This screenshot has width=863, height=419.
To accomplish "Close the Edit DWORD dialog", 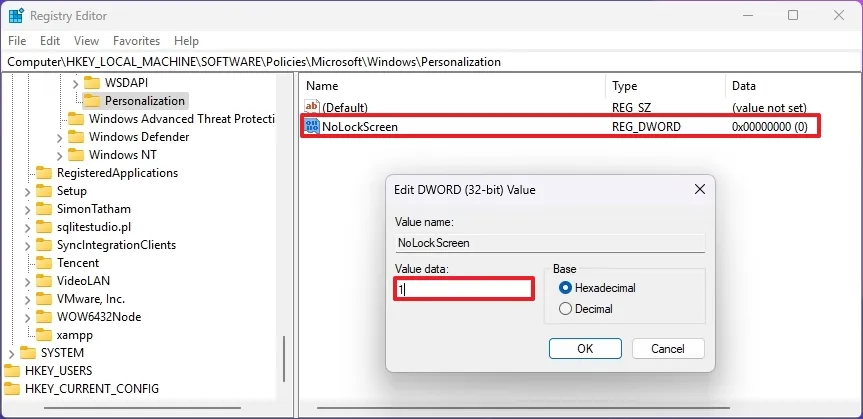I will (699, 189).
